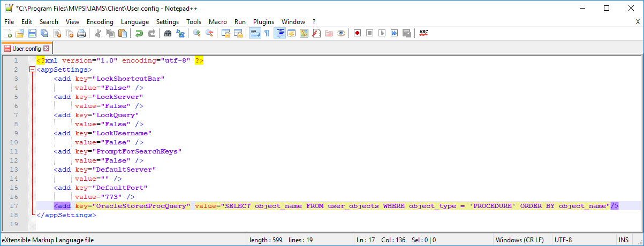Open the File menu

tap(9, 22)
